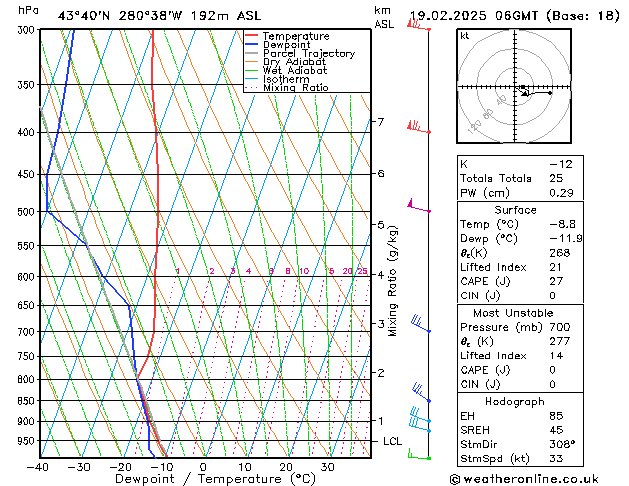Image resolution: width=629 pixels, height=486 pixels.
Task: Click the 500 hPa pressure label
Action: point(27,211)
